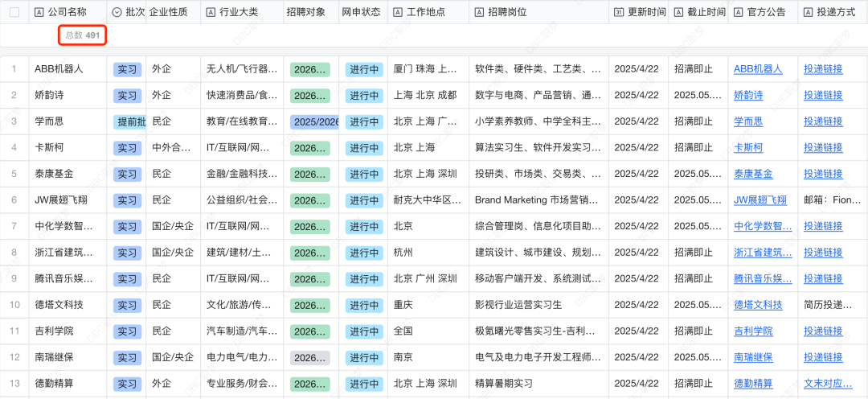Click the text-type icon beside 行业大类 header

[x=211, y=12]
